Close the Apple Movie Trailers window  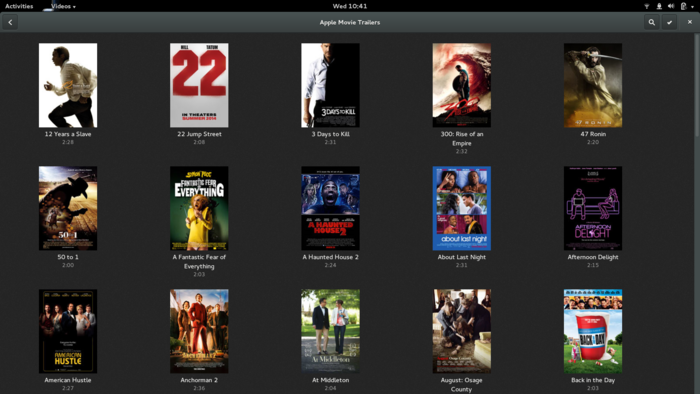(x=690, y=22)
